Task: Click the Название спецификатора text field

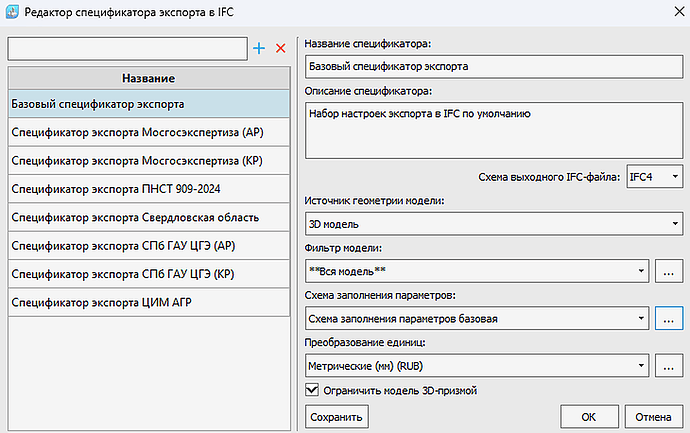Action: [494, 66]
